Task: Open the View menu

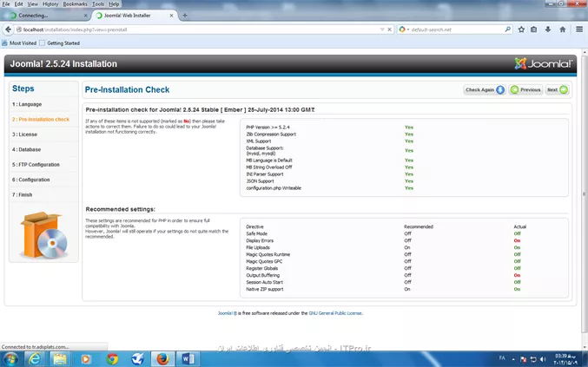Action: [33, 4]
